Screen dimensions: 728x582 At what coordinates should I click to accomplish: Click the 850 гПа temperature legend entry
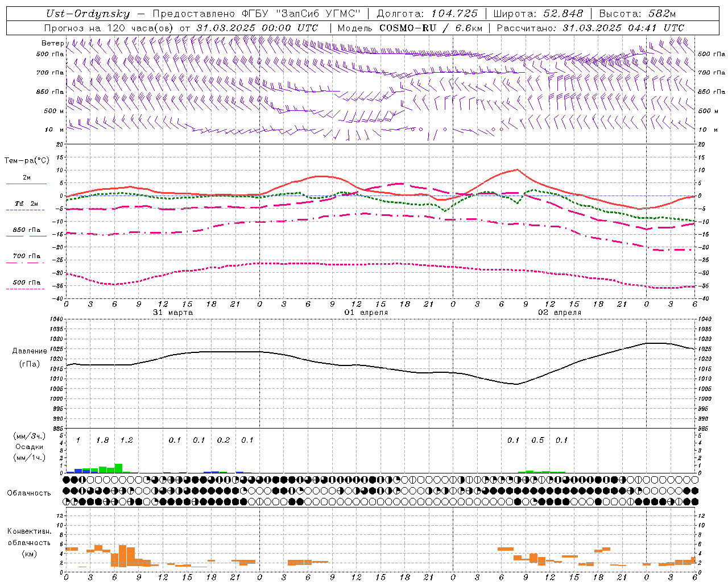click(x=27, y=230)
